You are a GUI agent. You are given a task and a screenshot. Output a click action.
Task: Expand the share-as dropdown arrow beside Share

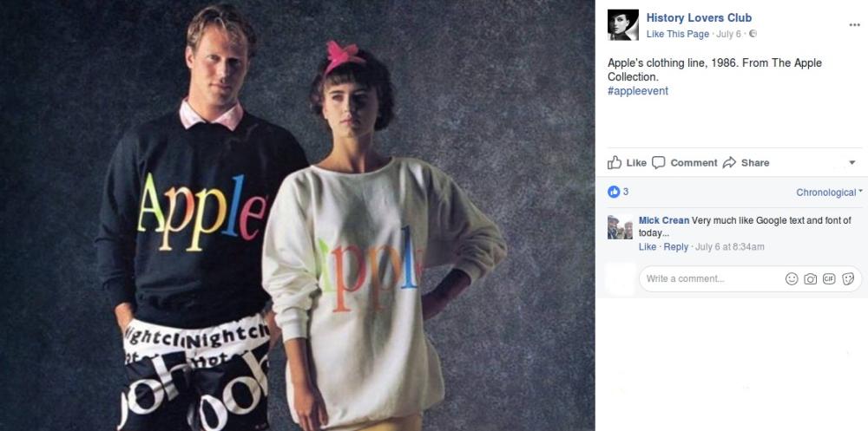click(x=852, y=163)
